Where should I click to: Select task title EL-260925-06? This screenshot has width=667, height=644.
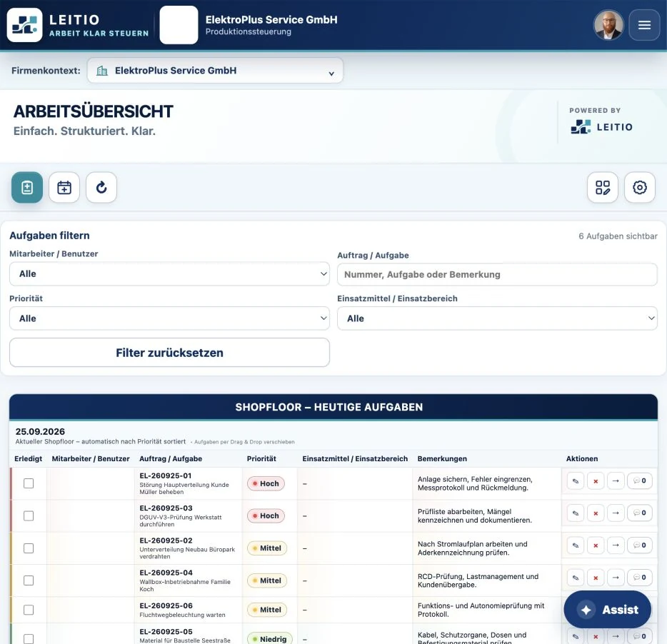tap(166, 605)
